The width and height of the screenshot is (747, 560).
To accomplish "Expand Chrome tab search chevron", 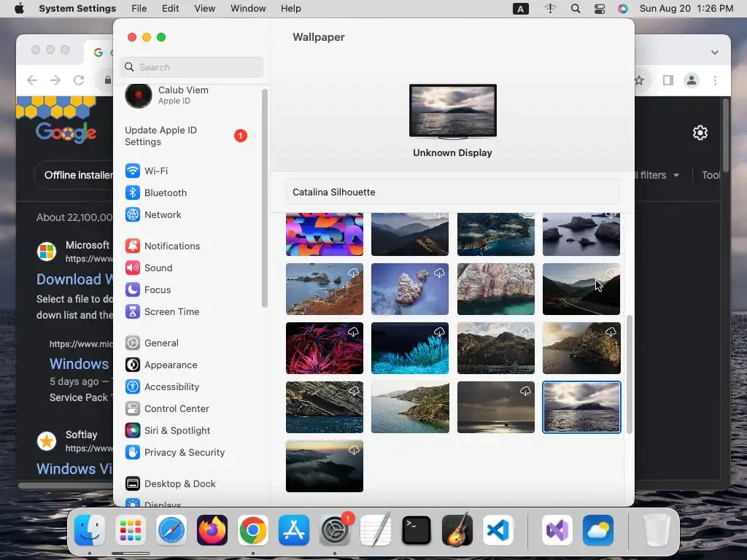I will [715, 52].
